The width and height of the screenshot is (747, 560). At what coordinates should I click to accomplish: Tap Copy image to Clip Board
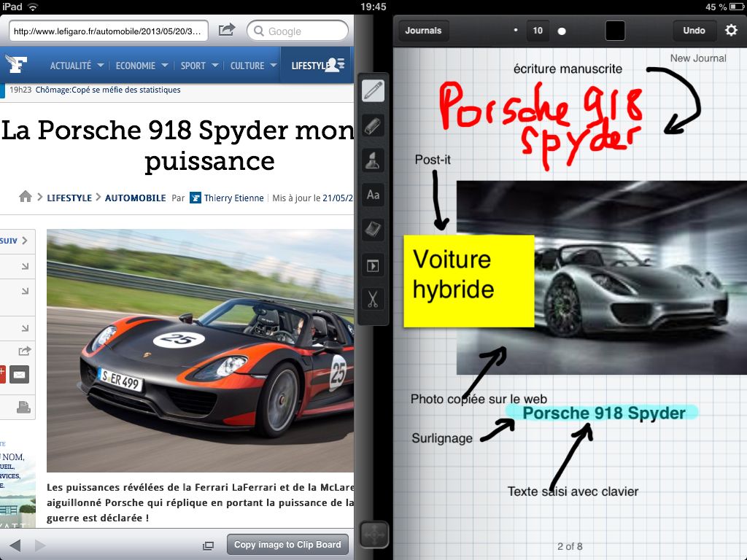287,544
